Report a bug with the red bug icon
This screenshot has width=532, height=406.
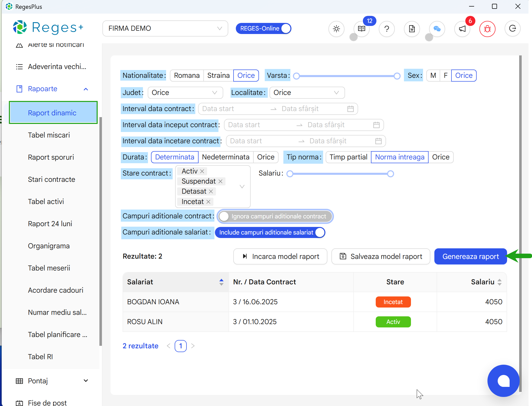(487, 29)
